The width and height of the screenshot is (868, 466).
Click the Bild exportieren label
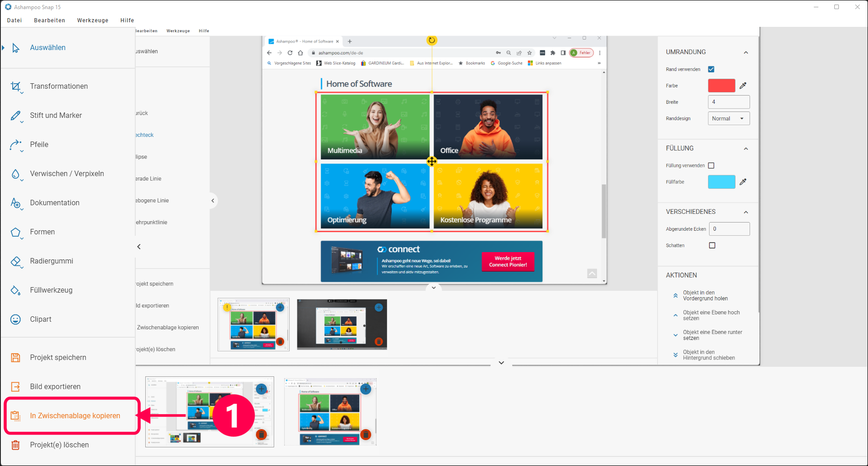55,387
